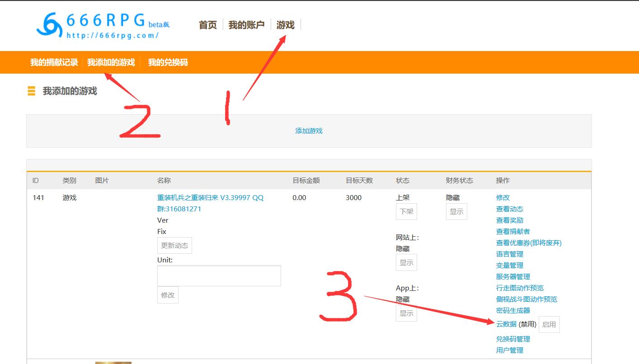639x364 pixels.
Task: Open the 侧视战斗图动作预览 link
Action: point(526,299)
